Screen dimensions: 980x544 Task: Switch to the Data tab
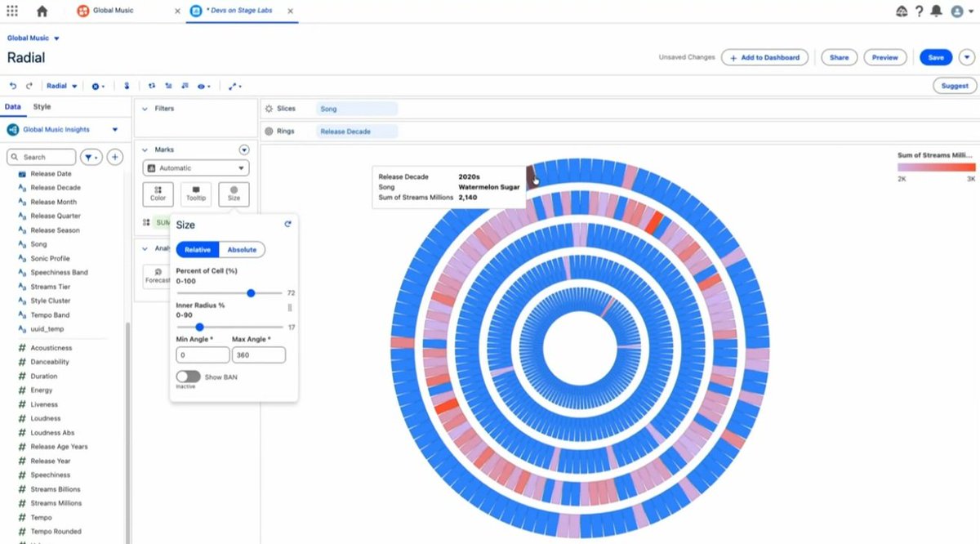(x=12, y=107)
